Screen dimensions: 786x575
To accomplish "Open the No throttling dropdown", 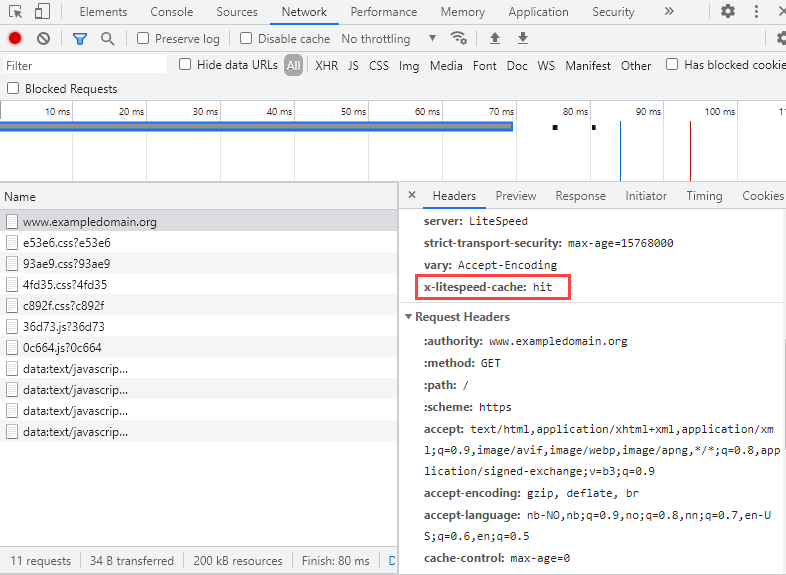I will click(388, 39).
